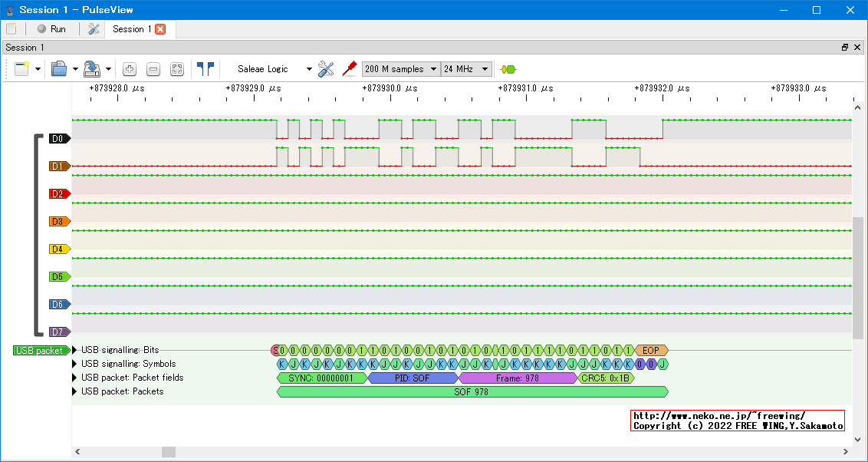This screenshot has width=868, height=462.
Task: Click the zoom in button
Action: coord(130,69)
